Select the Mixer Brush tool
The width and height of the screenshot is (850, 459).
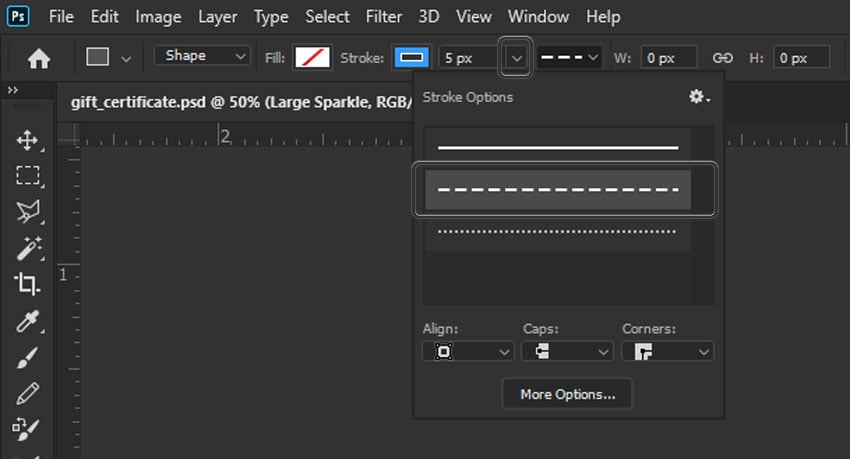click(26, 429)
